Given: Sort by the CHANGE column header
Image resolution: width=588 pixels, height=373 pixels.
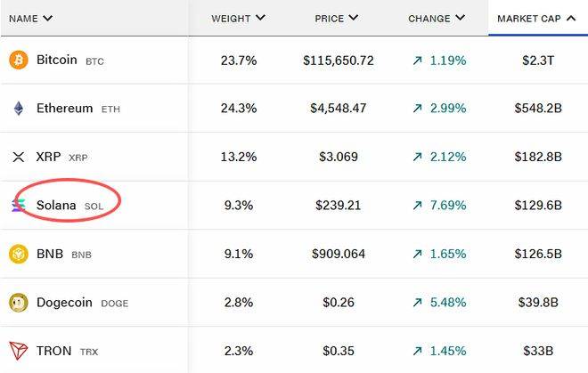Looking at the screenshot, I should point(437,18).
